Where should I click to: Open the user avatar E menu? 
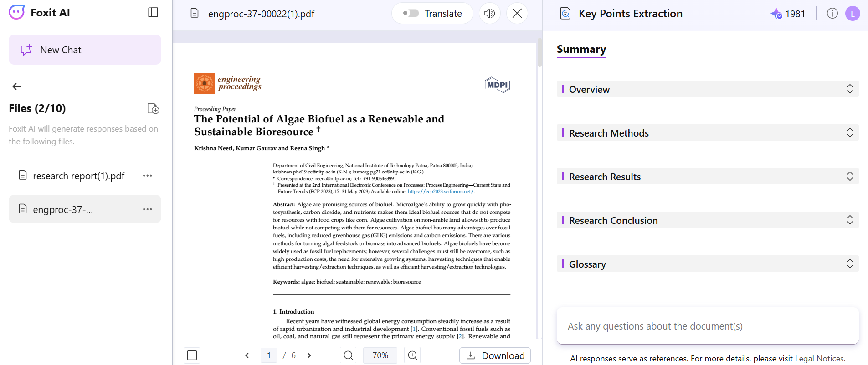[x=853, y=14]
